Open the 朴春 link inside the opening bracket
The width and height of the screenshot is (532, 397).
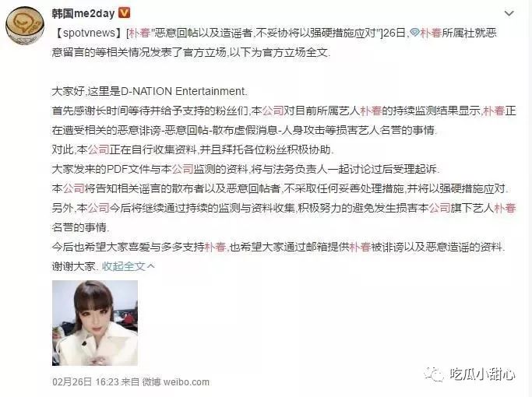tap(139, 33)
